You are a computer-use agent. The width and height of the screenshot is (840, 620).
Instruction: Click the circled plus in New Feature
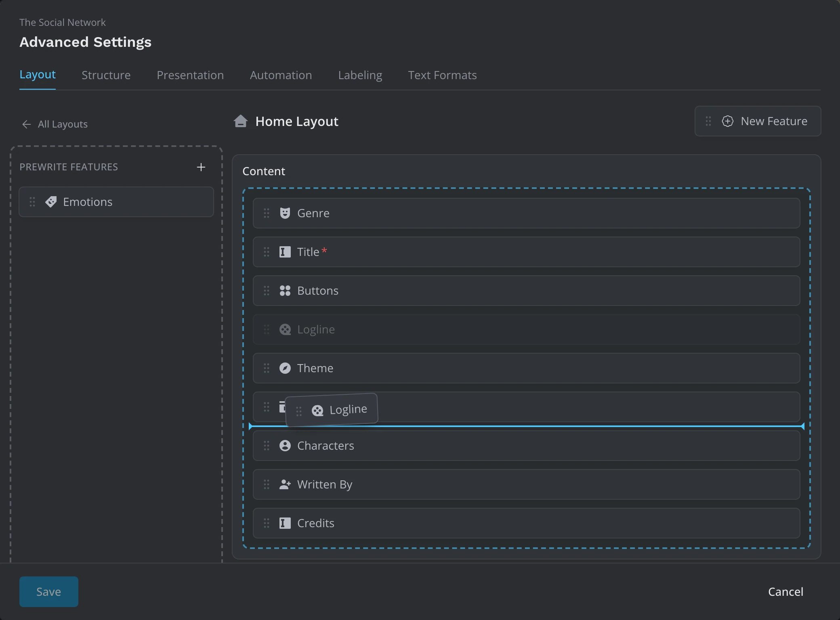(x=728, y=121)
